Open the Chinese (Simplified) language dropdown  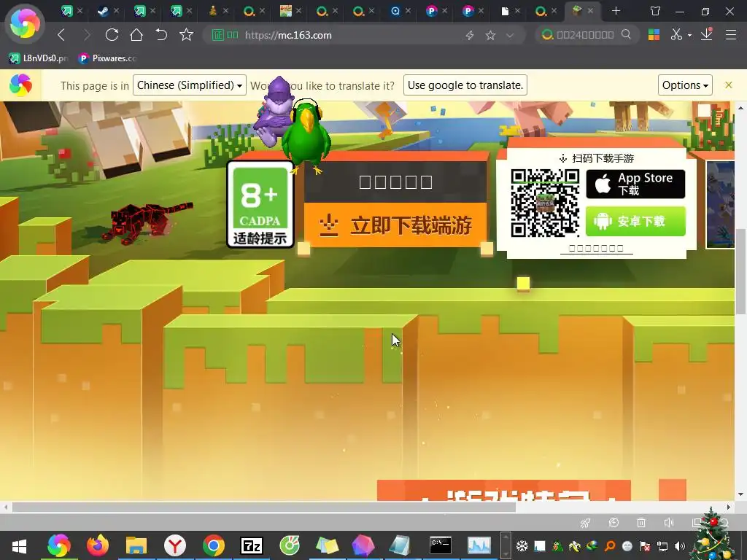[190, 85]
